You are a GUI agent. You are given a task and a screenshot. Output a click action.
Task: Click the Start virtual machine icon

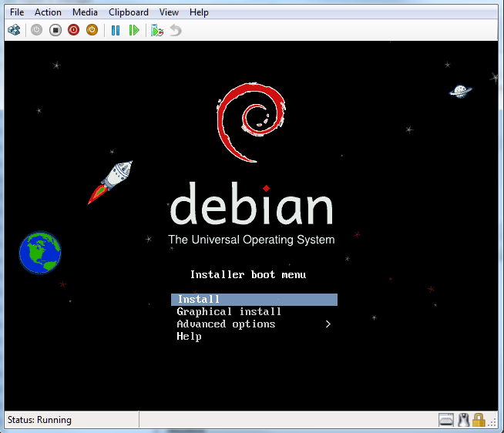coord(37,30)
